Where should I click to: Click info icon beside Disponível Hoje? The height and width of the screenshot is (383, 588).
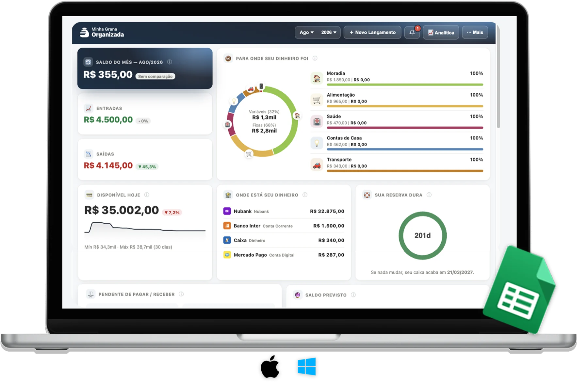click(x=147, y=195)
